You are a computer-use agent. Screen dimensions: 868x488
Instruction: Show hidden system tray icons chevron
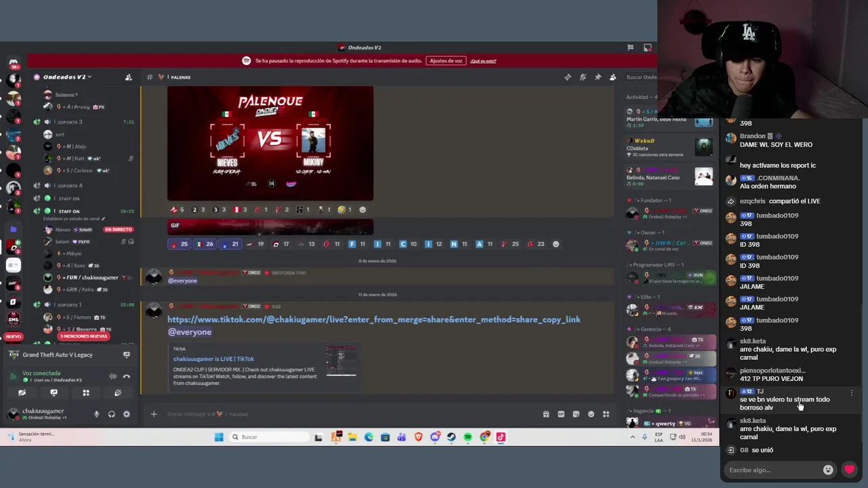[633, 437]
